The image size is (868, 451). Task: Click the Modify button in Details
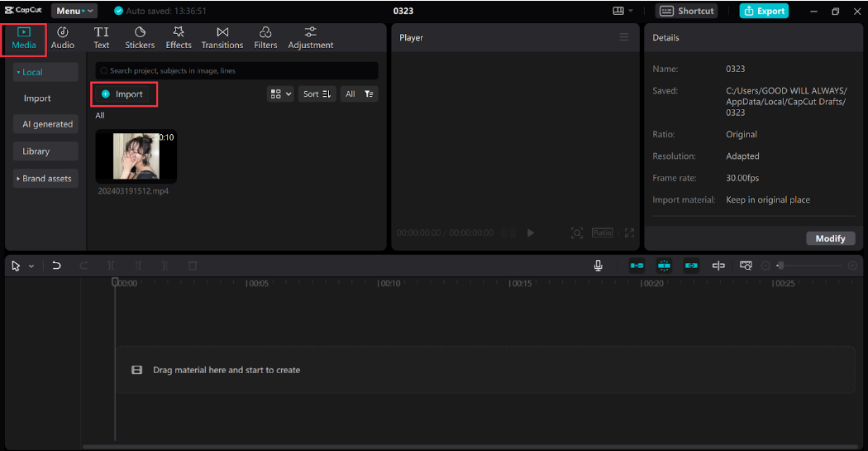point(830,238)
